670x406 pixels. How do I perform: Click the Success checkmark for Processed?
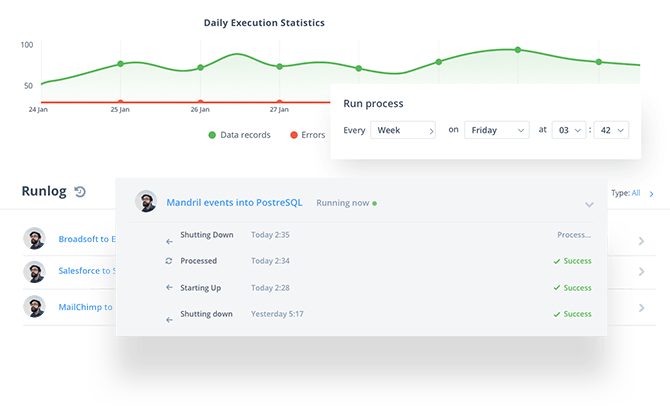pos(556,261)
